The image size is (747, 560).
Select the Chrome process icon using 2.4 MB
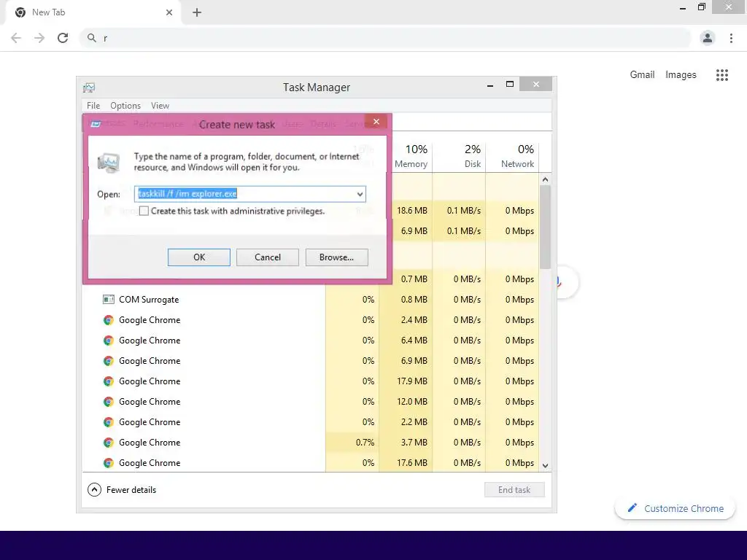tap(109, 320)
